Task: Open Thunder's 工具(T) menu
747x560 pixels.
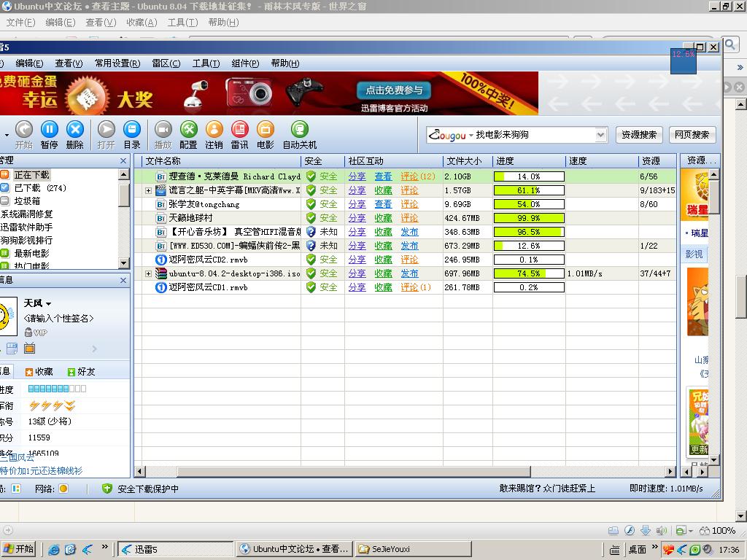Action: point(206,63)
